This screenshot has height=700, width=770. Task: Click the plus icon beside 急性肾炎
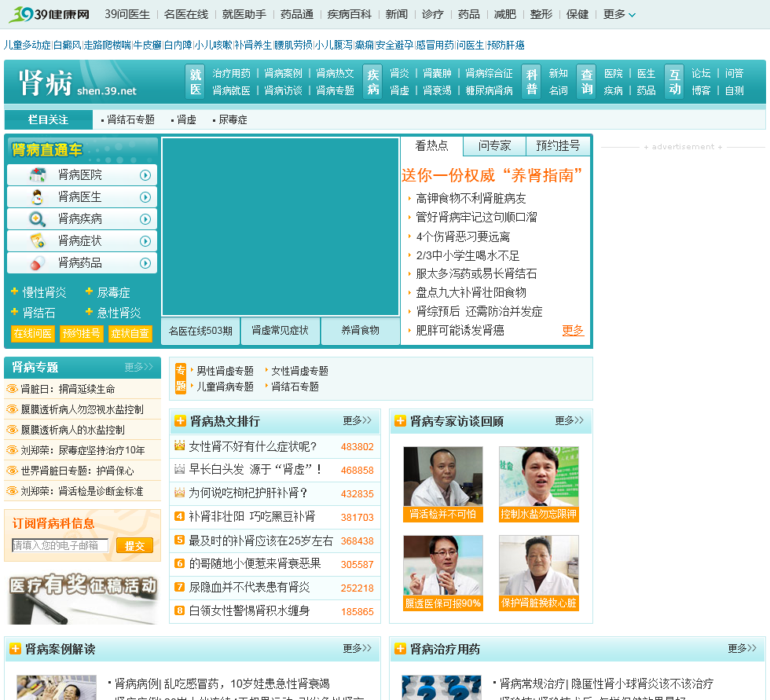click(x=89, y=311)
